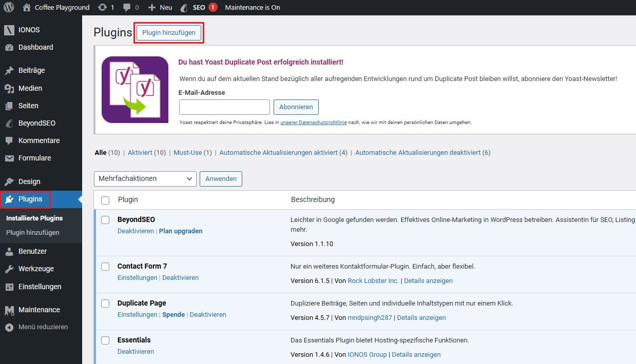Show plugins with Automatische Aktualisierungen deaktiviert
Viewport: 636px width, 364px height.
point(418,152)
